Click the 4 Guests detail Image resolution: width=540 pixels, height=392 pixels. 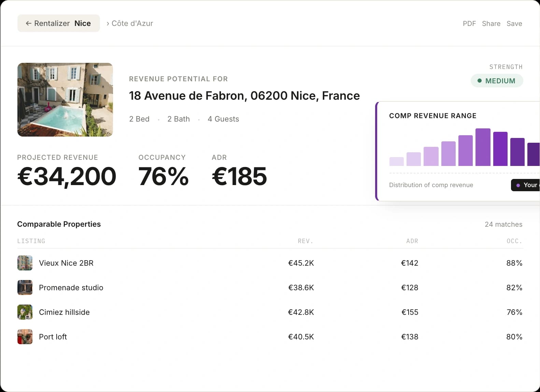pyautogui.click(x=223, y=119)
